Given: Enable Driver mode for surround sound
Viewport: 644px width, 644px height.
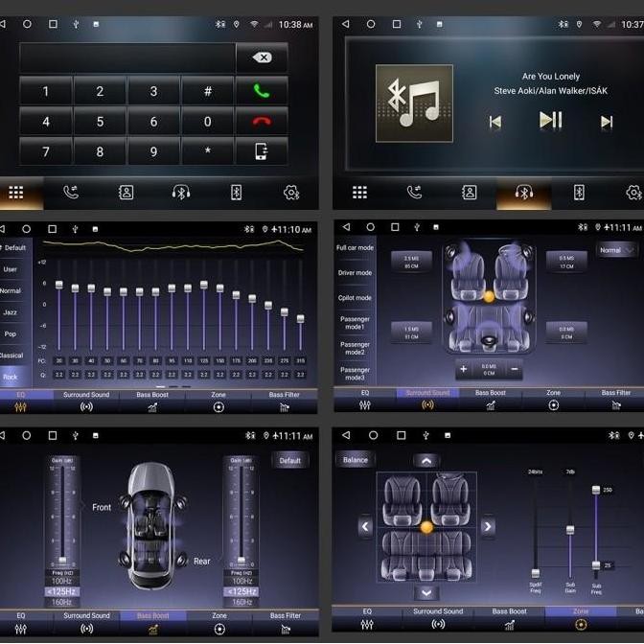Looking at the screenshot, I should click(355, 273).
